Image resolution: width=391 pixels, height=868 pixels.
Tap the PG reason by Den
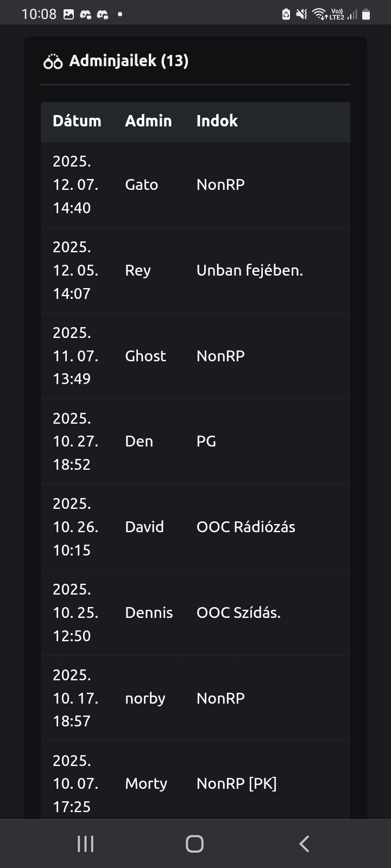206,441
